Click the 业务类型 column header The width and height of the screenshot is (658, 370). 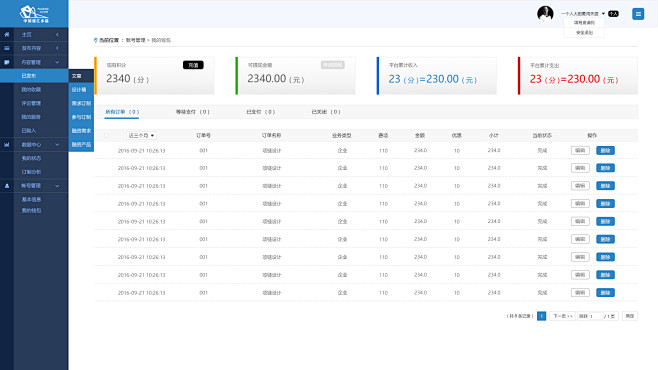[341, 135]
